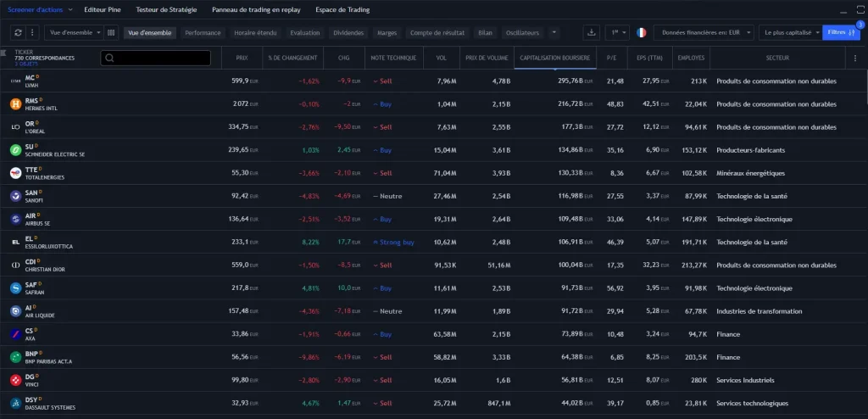Sort by the EPS (TTM) column header
The width and height of the screenshot is (868, 419).
click(650, 58)
